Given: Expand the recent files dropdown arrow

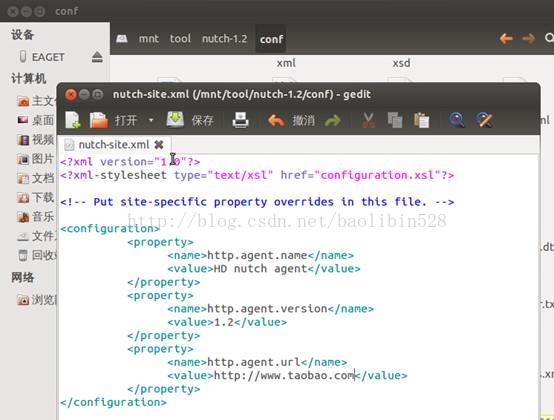Looking at the screenshot, I should pyautogui.click(x=151, y=120).
